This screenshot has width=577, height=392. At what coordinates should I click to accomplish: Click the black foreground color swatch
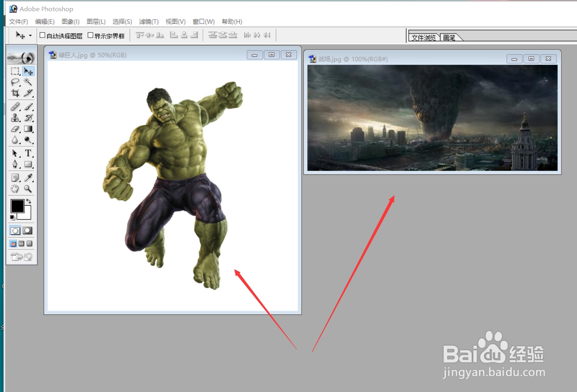point(17,206)
